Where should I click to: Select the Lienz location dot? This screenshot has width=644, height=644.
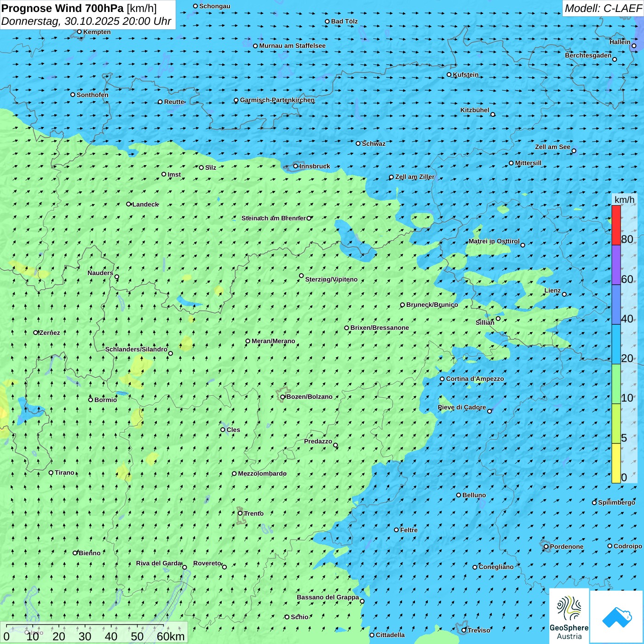564,294
